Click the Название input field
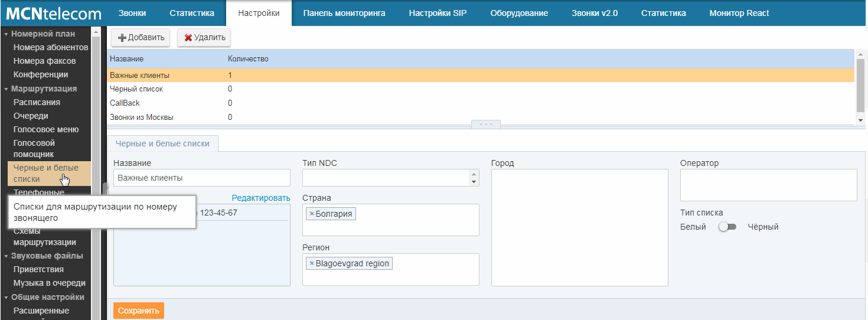Viewport: 868px width, 320px height. pyautogui.click(x=201, y=178)
